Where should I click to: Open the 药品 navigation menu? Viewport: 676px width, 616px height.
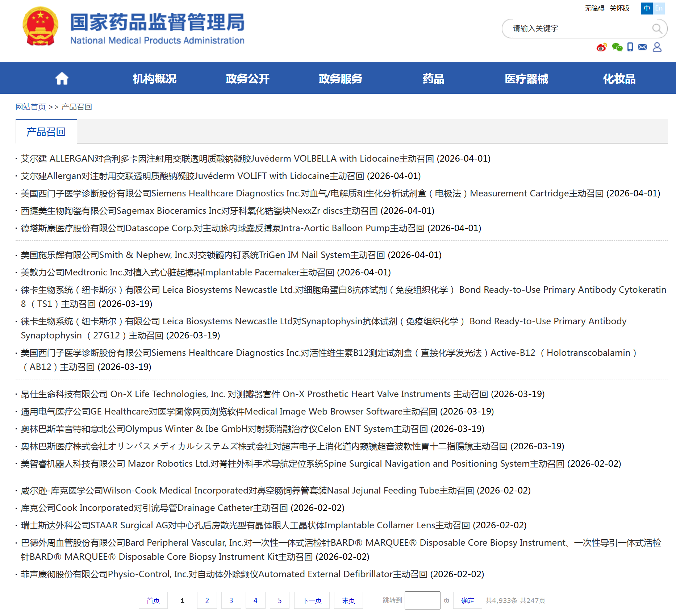pyautogui.click(x=433, y=79)
